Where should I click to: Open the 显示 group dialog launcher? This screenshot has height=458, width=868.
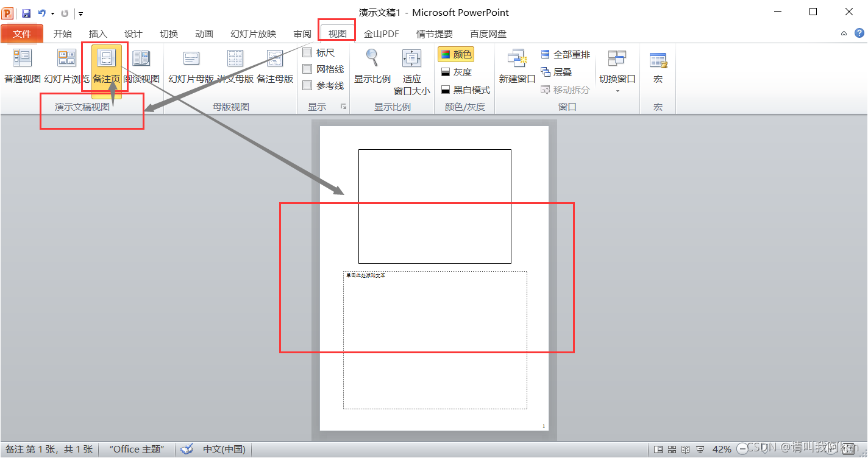tap(343, 107)
